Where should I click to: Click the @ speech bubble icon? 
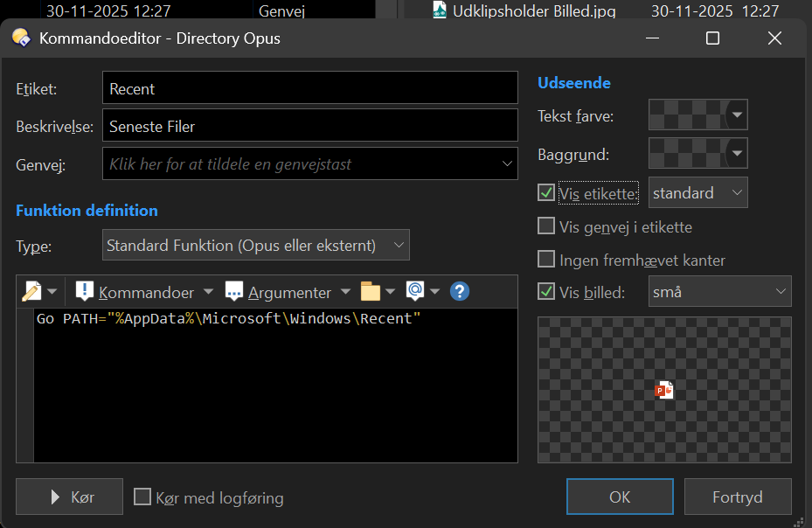[x=415, y=292]
